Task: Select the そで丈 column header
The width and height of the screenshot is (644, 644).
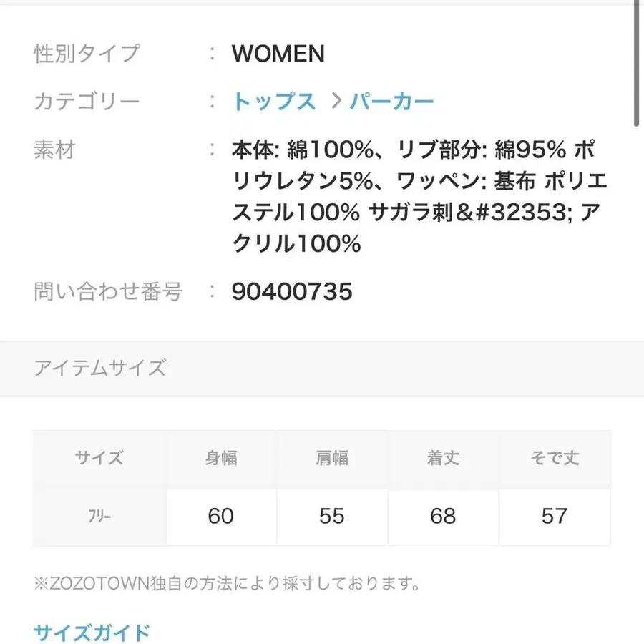Action: coord(555,458)
